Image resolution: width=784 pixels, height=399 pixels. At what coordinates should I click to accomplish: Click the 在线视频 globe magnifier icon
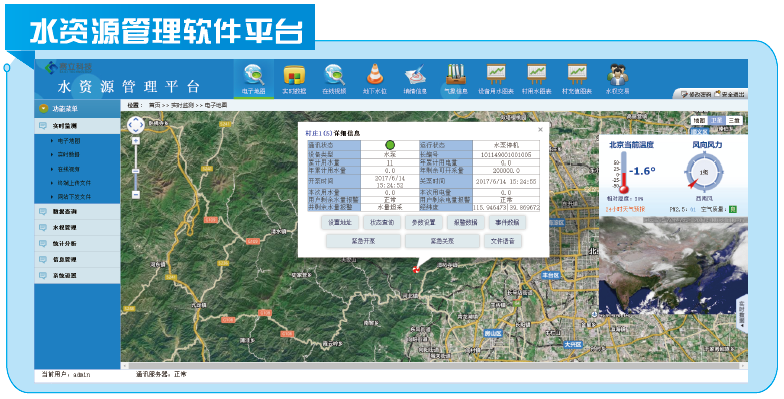coord(334,75)
